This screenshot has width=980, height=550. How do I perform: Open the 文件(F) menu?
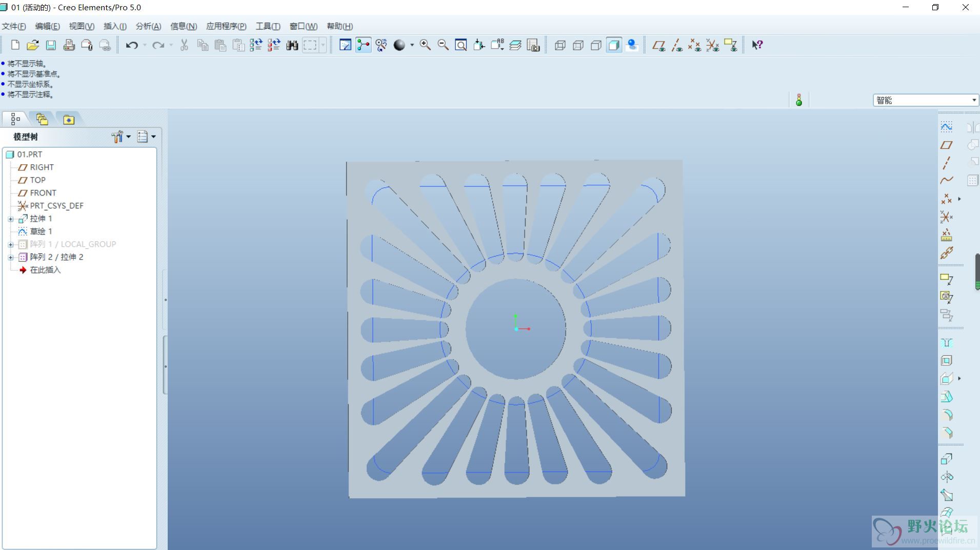[x=14, y=26]
